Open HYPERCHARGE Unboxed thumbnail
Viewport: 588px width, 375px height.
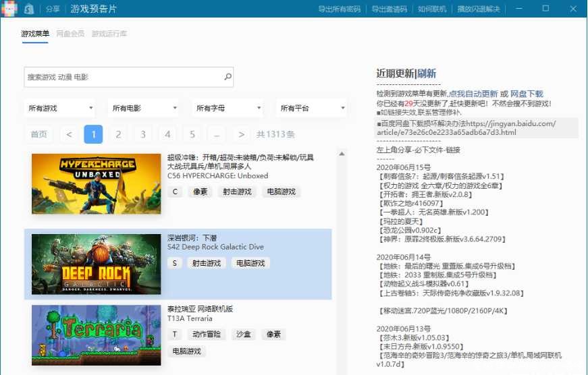click(x=97, y=183)
